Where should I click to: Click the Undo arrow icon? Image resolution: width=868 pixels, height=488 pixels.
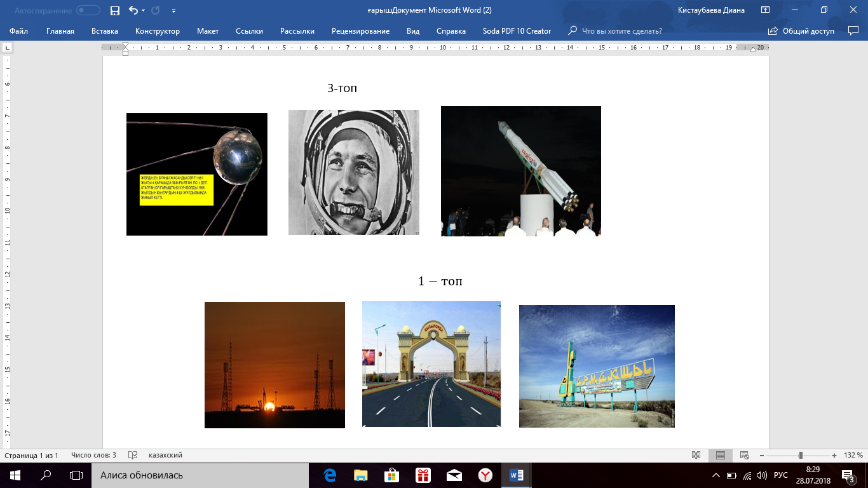(133, 10)
